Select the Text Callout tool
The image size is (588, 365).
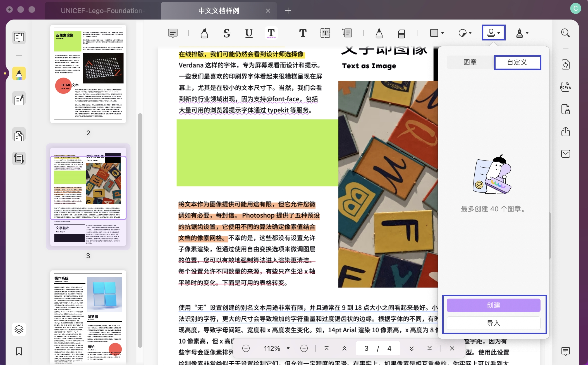[347, 33]
